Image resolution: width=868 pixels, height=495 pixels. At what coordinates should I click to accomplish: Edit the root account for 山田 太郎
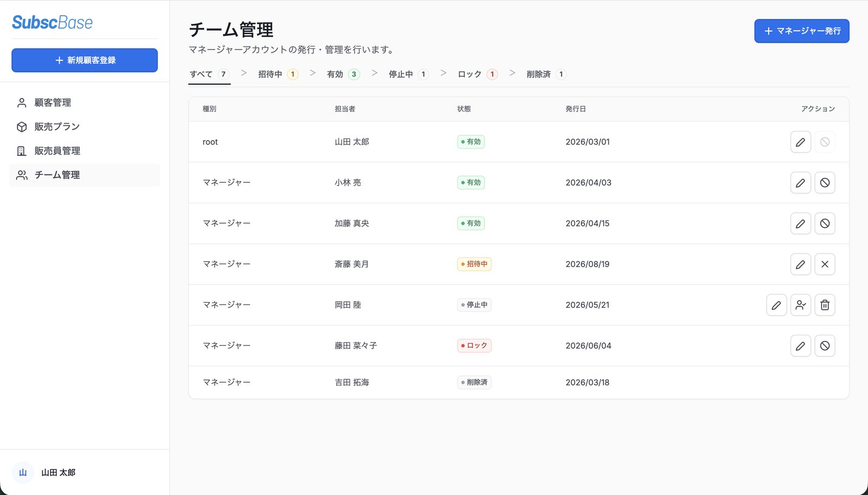(800, 142)
